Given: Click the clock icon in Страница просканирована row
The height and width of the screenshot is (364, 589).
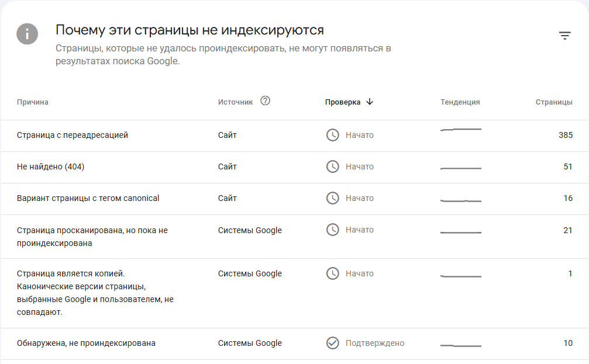Looking at the screenshot, I should point(332,230).
